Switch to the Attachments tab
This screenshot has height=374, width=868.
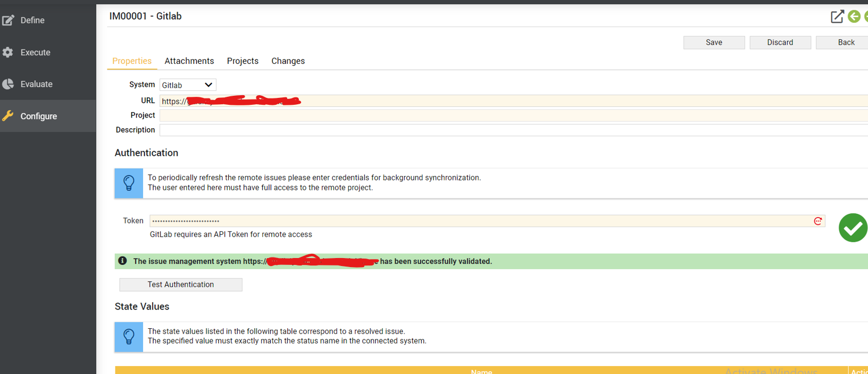[x=189, y=61]
